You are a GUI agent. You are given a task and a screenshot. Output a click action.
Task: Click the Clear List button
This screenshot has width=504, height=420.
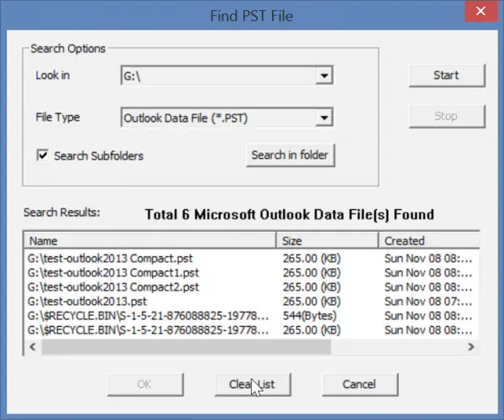pyautogui.click(x=253, y=385)
